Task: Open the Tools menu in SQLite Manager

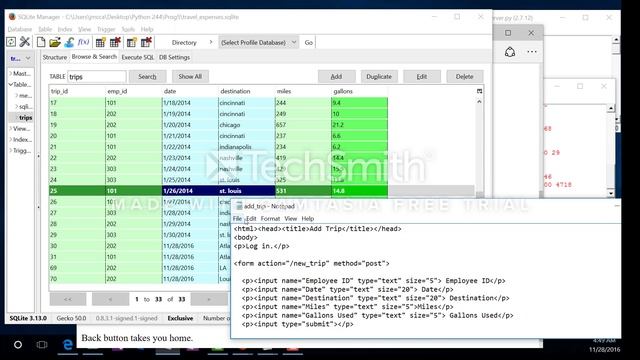Action: pyautogui.click(x=128, y=29)
